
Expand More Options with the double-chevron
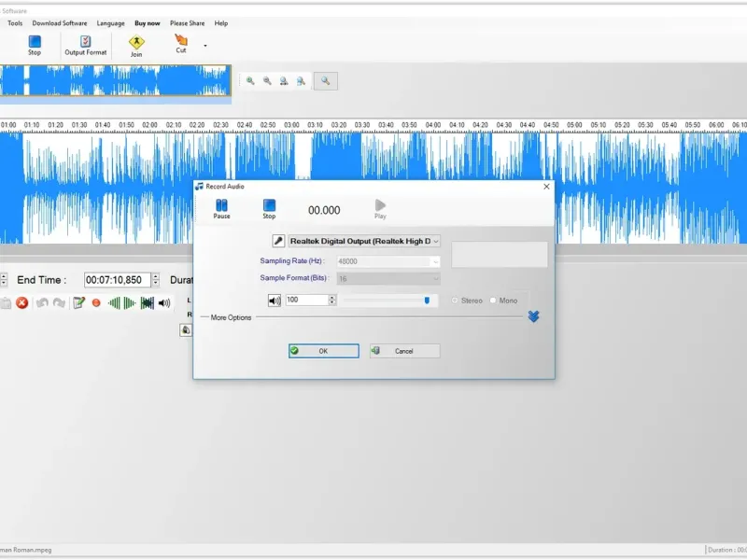click(x=533, y=316)
